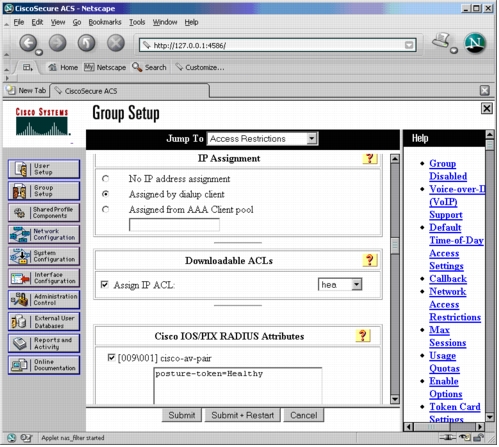Open Administration Control navigation button

click(44, 300)
